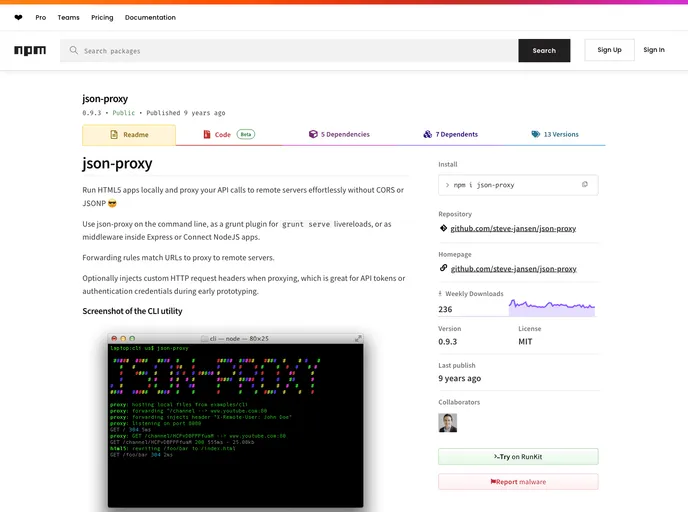Open the 13 Versions tab
This screenshot has height=512, width=688.
pos(555,134)
